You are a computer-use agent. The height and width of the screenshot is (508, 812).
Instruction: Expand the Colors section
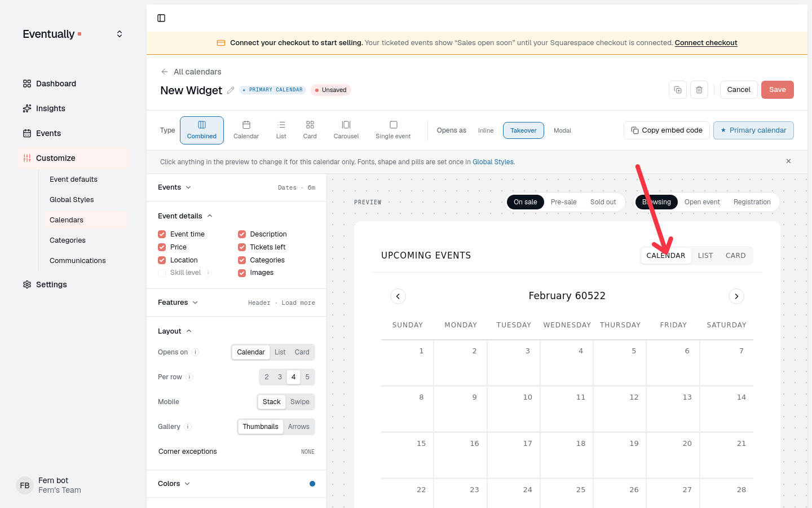(x=174, y=484)
